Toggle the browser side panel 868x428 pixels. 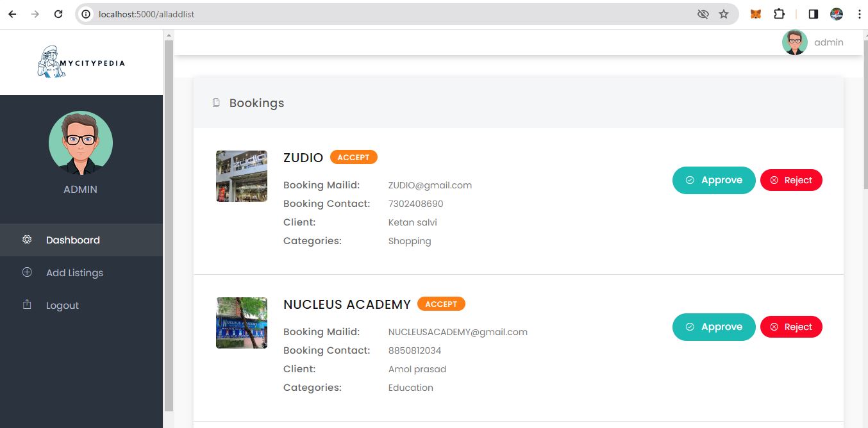[813, 14]
